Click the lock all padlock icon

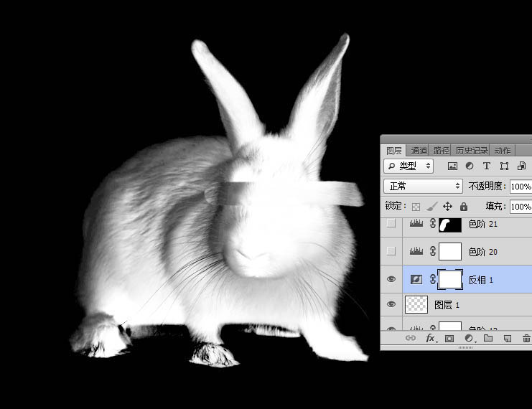[463, 207]
